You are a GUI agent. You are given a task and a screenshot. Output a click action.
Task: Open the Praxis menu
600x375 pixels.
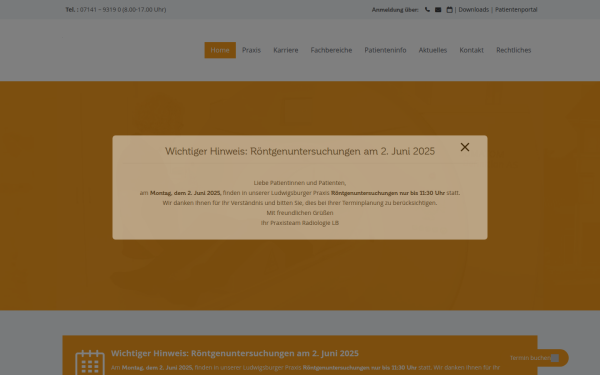click(x=251, y=50)
